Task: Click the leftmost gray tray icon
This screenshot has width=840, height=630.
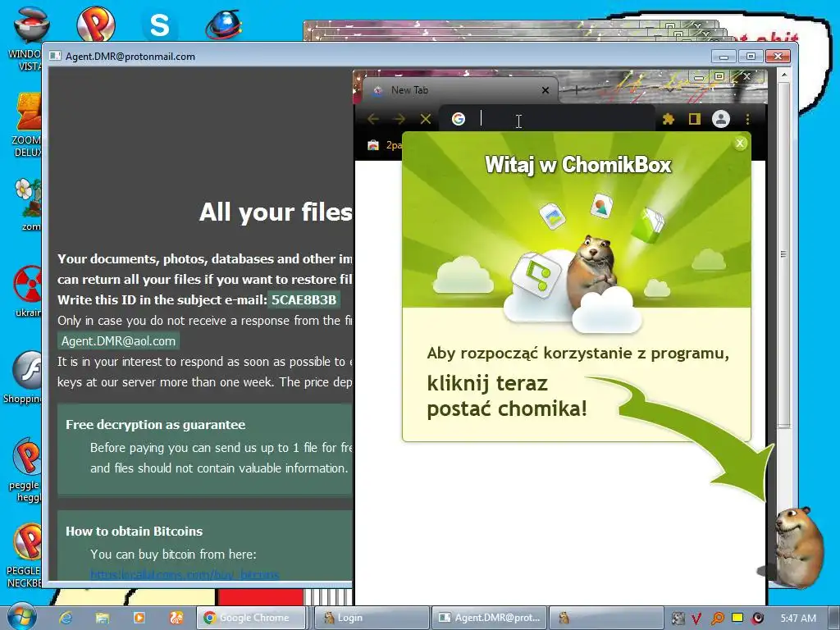Action: tap(678, 619)
